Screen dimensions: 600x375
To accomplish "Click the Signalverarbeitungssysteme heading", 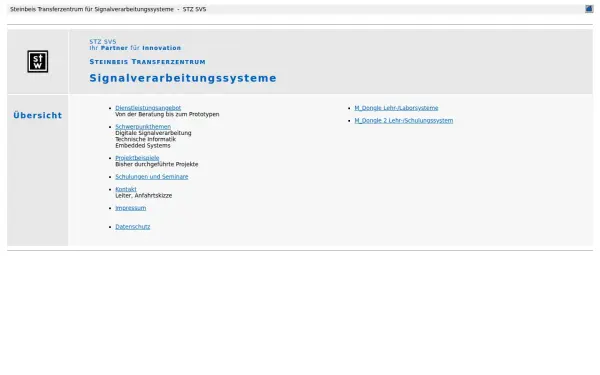I will click(183, 78).
